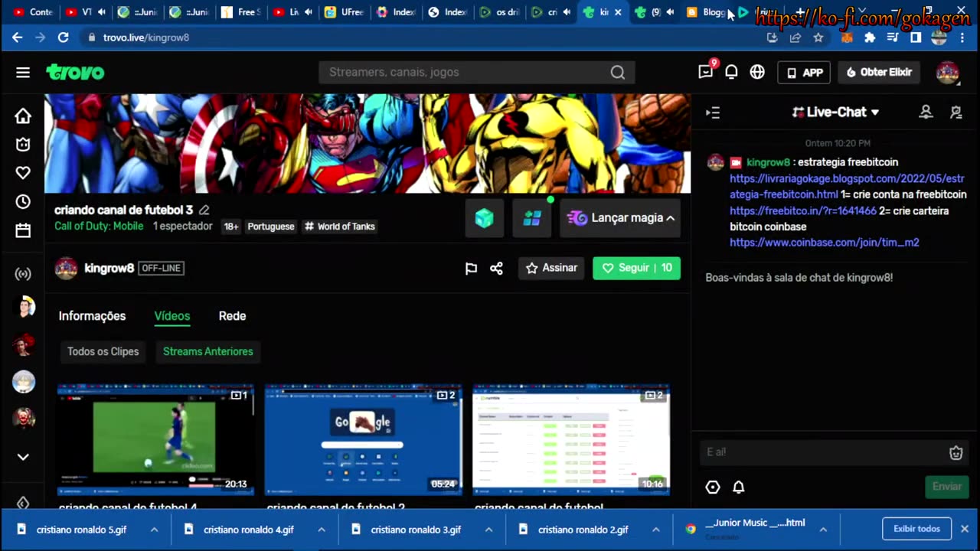The width and height of the screenshot is (980, 551).
Task: Toggle chat notification bell
Action: (x=739, y=487)
